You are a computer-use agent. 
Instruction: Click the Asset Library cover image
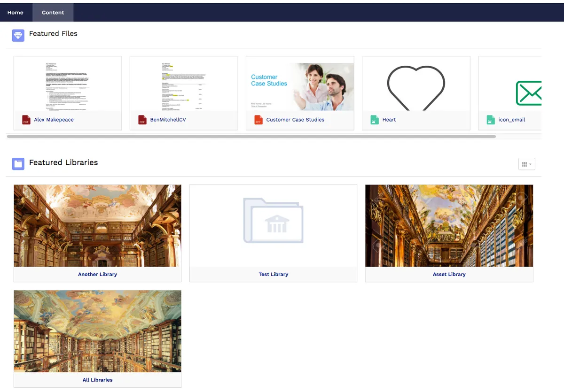(449, 226)
